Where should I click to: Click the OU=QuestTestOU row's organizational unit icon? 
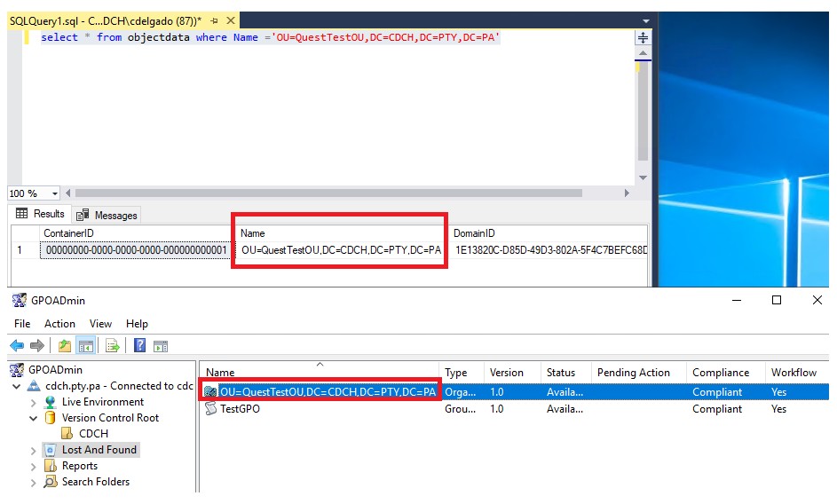point(211,392)
